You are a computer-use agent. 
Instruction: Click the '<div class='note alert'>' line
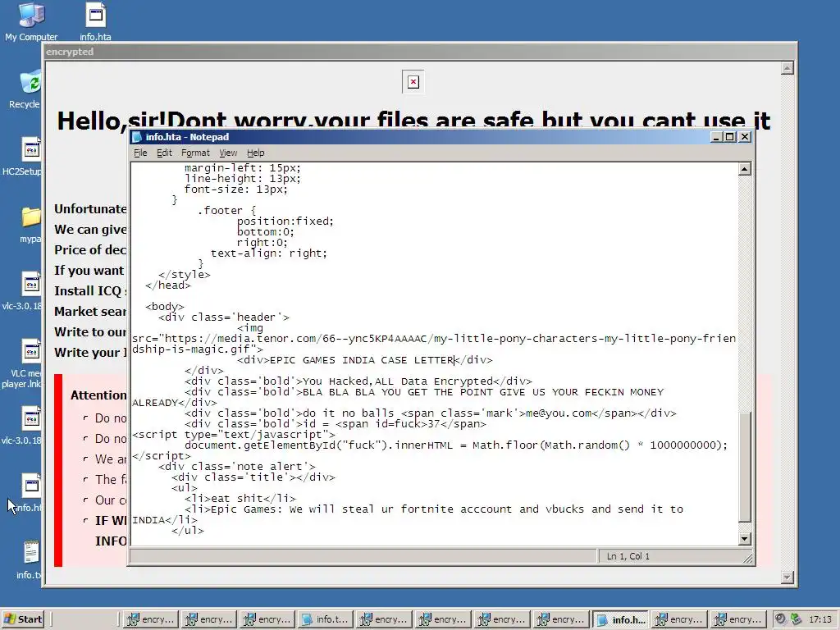click(x=237, y=467)
